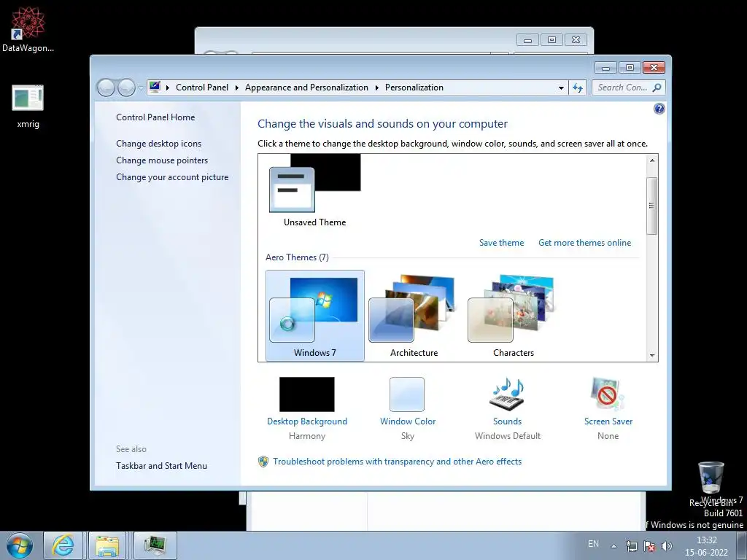Open the recent pages dropdown beside navigation arrows

tap(141, 88)
